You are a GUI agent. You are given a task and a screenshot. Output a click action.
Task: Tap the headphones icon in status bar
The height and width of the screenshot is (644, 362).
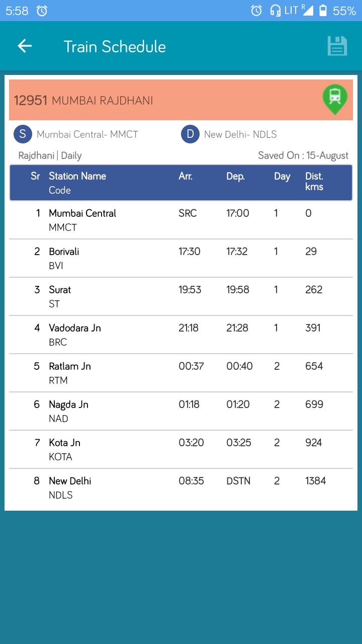tap(275, 11)
